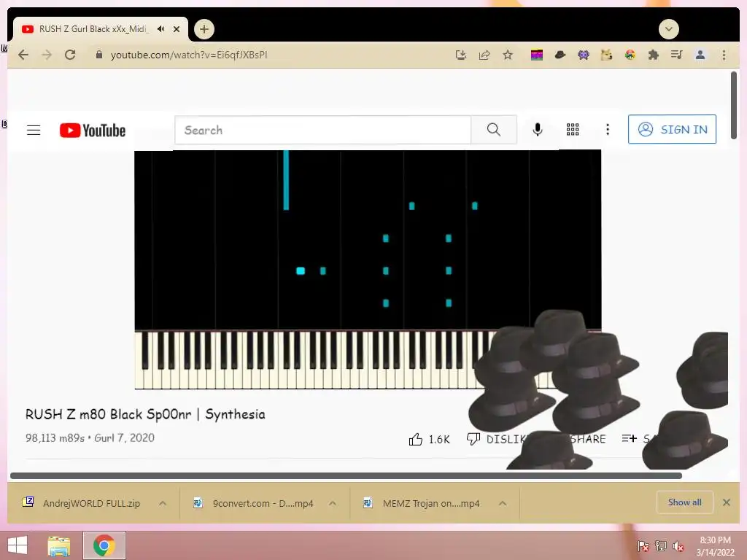747x560 pixels.
Task: Open 9convert.com mp4 download
Action: pos(253,503)
